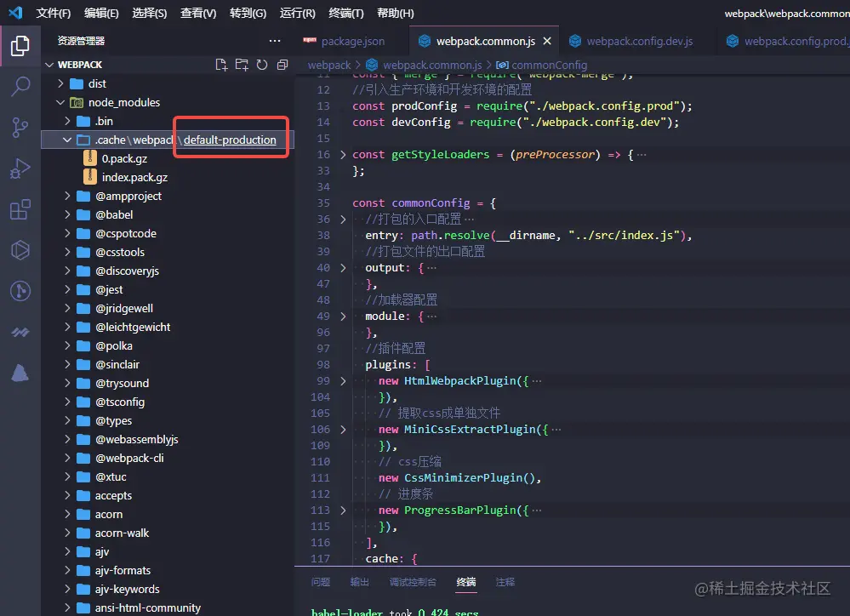Open the Search view in activity bar

click(20, 87)
